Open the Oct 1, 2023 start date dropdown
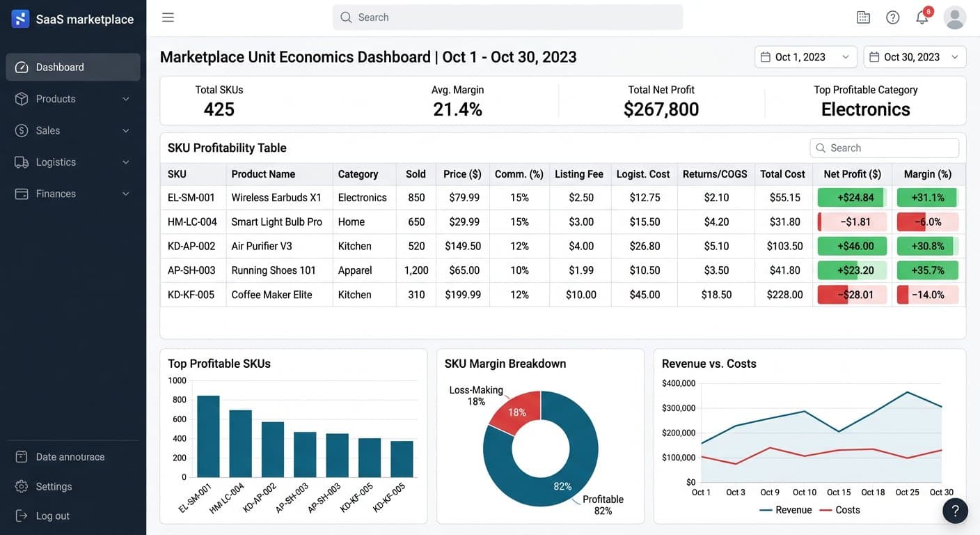The height and width of the screenshot is (535, 980). pos(805,57)
